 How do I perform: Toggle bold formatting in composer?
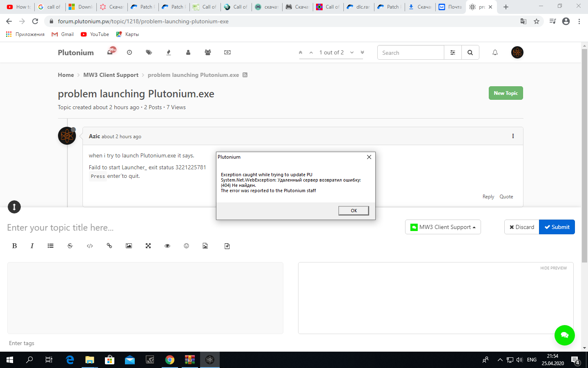pos(14,246)
